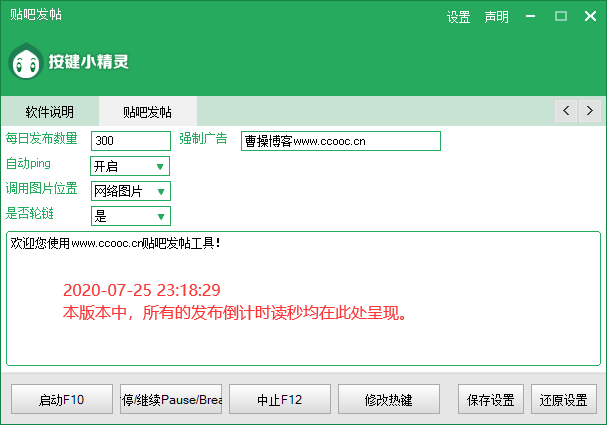
Task: Open the 设置 menu in title bar
Action: 458,17
